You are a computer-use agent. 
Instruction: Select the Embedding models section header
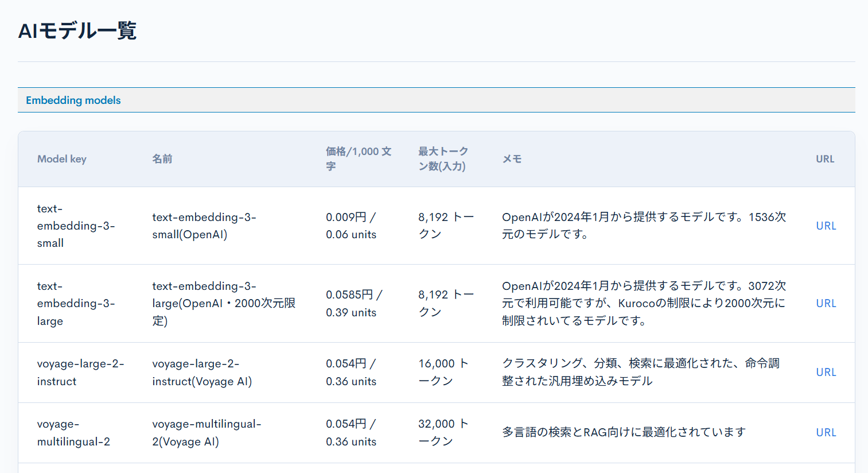coord(73,100)
